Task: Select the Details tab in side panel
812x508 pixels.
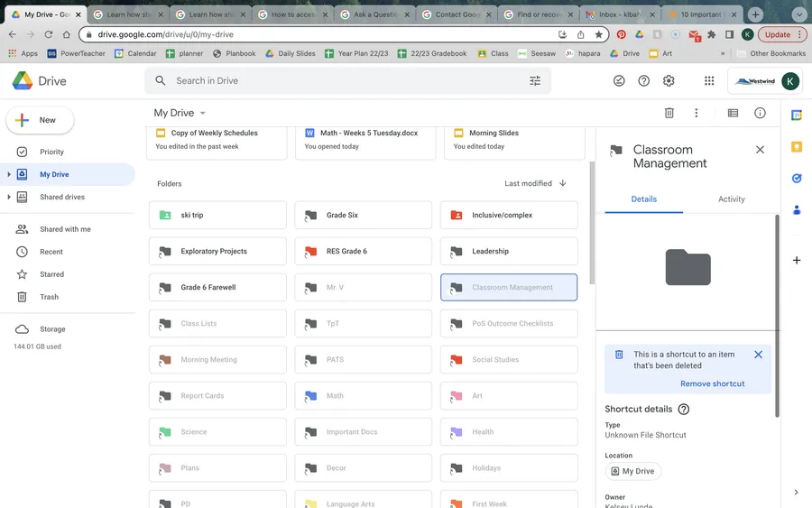Action: click(643, 199)
